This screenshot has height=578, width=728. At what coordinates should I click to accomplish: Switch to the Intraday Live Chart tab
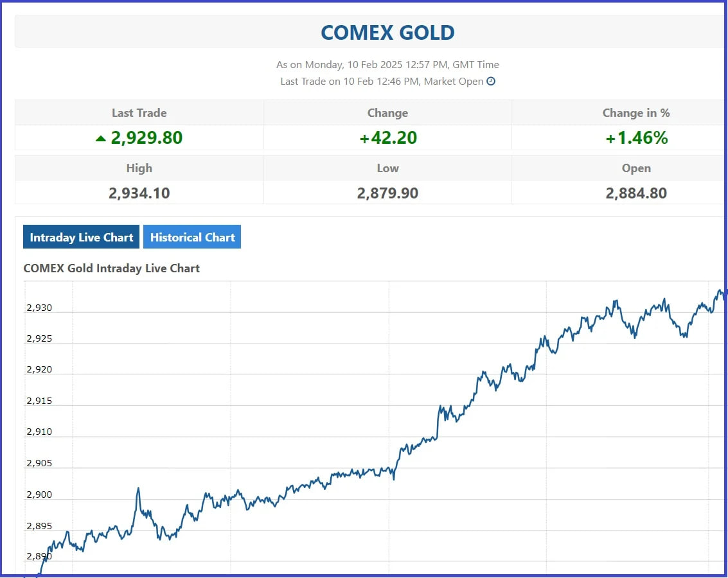[81, 237]
